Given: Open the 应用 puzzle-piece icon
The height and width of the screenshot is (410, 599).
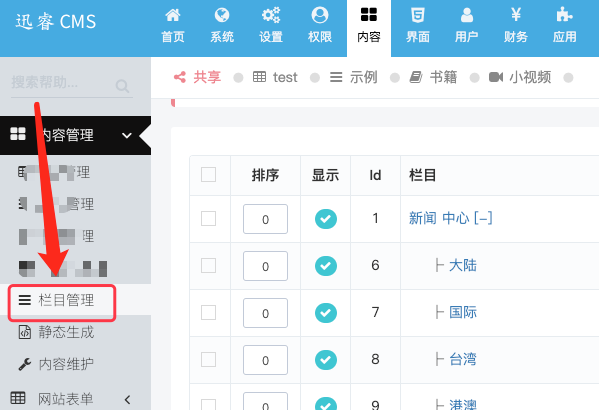Looking at the screenshot, I should pos(564,15).
